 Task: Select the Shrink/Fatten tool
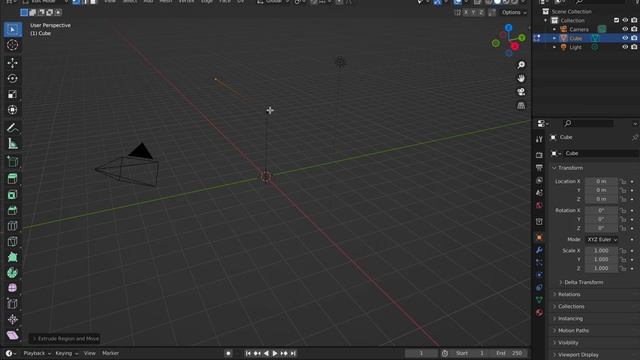13,319
